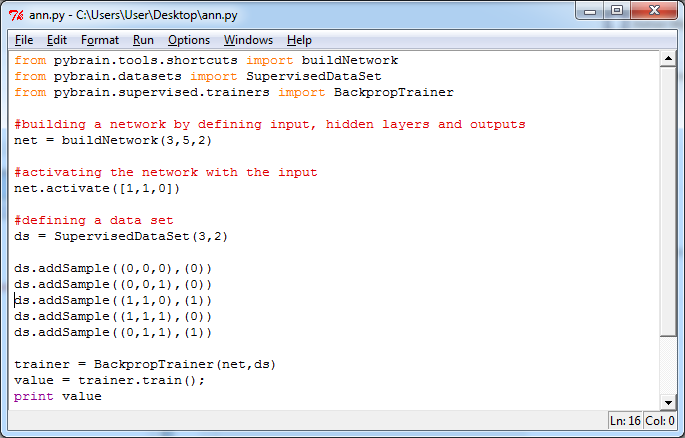This screenshot has width=685, height=438.
Task: Open the Windows menu
Action: point(248,40)
